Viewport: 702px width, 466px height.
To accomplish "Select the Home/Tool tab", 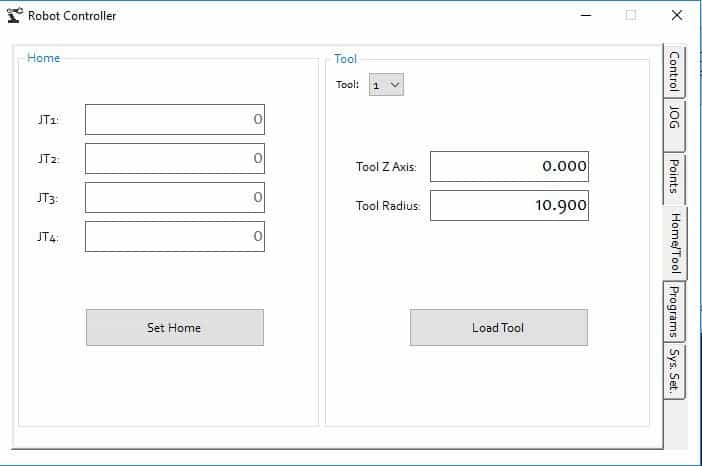I will point(675,243).
